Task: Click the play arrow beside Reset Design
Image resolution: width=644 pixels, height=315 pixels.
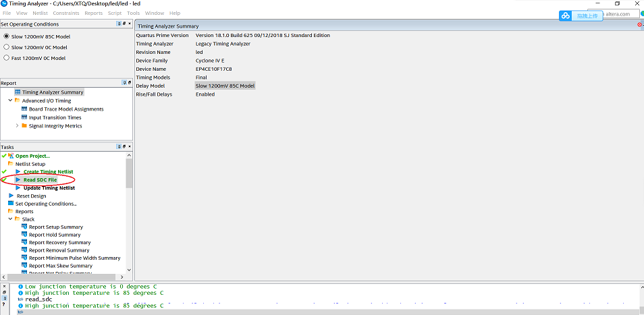Action: point(11,196)
